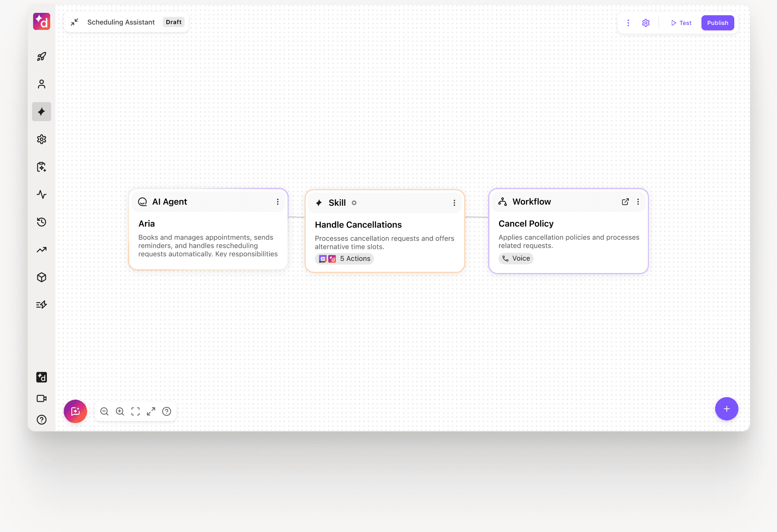The height and width of the screenshot is (532, 777).
Task: Click the Scheduling Assistant title
Action: pyautogui.click(x=121, y=22)
